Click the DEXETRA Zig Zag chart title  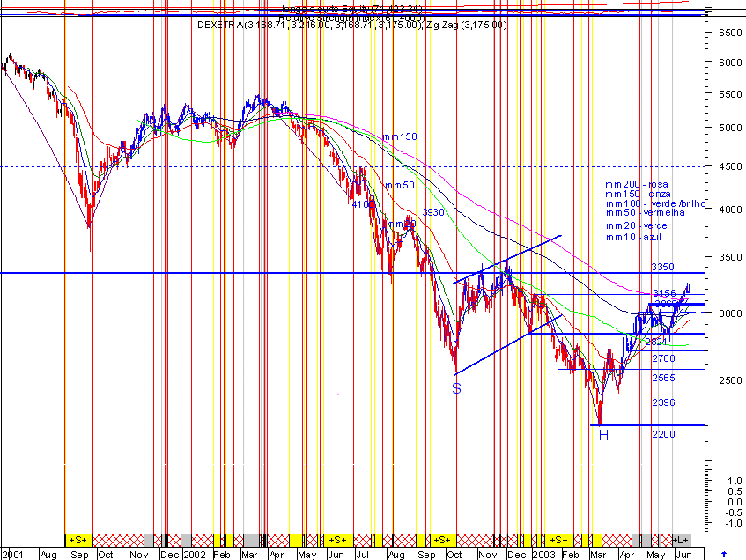click(352, 26)
